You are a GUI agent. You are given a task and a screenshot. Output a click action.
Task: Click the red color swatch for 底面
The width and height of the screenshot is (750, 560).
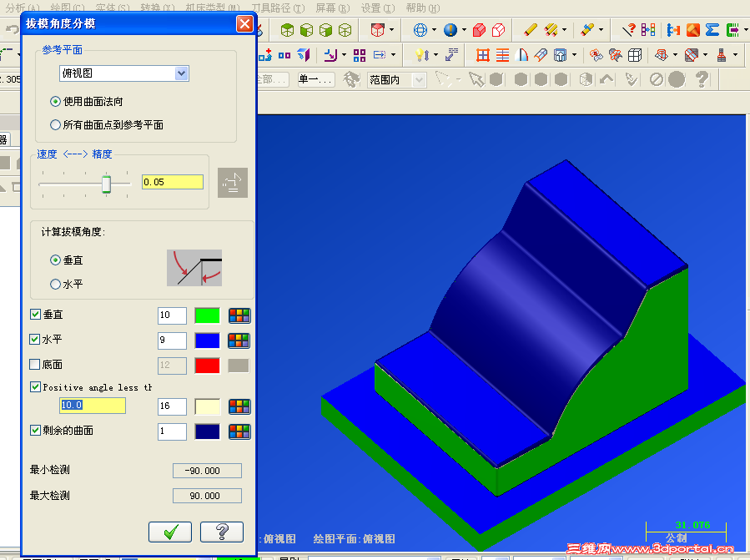coord(207,366)
